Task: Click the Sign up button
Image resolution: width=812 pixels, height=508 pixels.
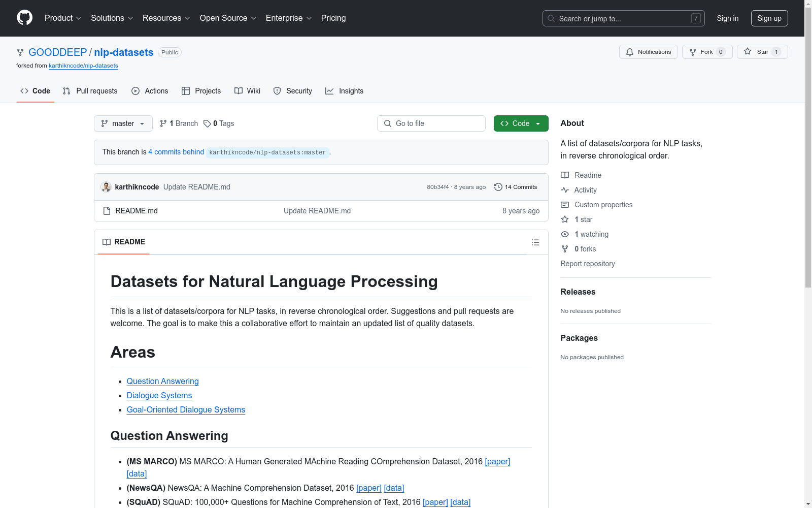Action: click(769, 18)
